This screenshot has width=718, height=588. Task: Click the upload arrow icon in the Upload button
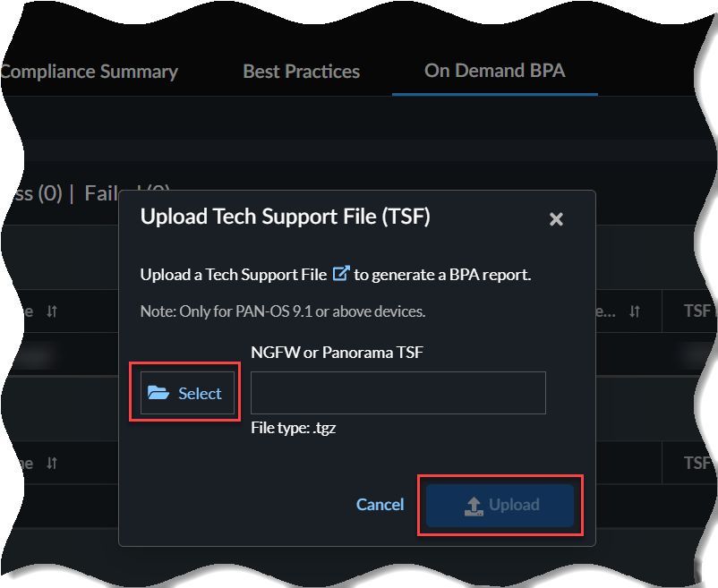point(474,506)
